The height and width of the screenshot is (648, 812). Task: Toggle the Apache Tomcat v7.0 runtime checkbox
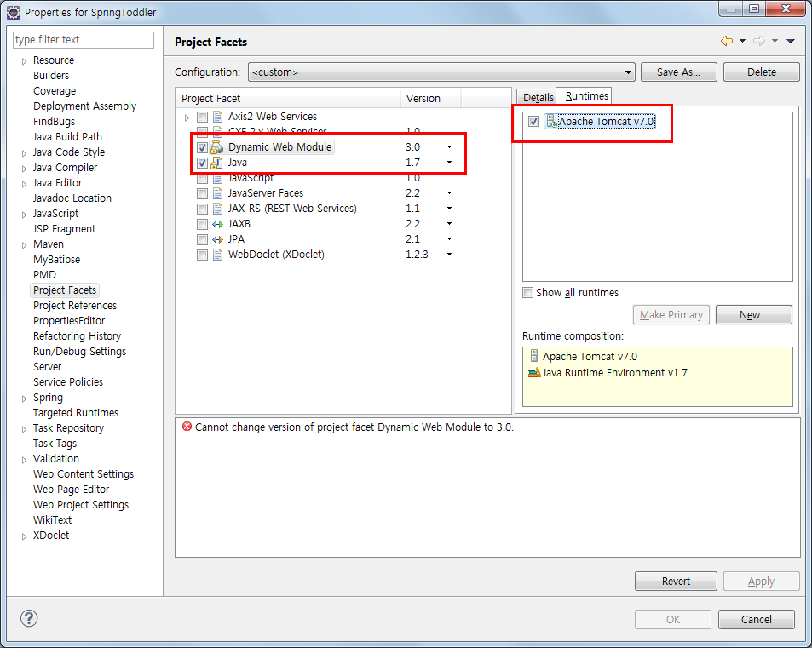pos(533,121)
